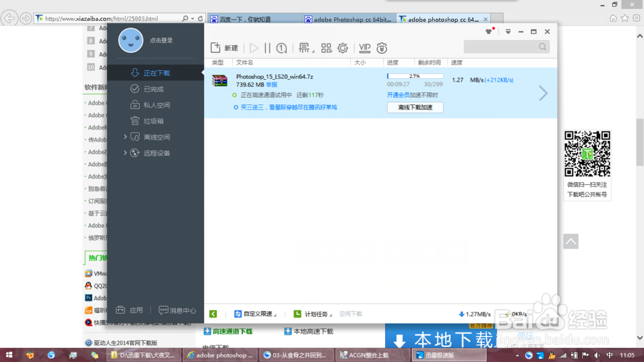
Task: Open settings with the gear icon
Action: coord(343,48)
